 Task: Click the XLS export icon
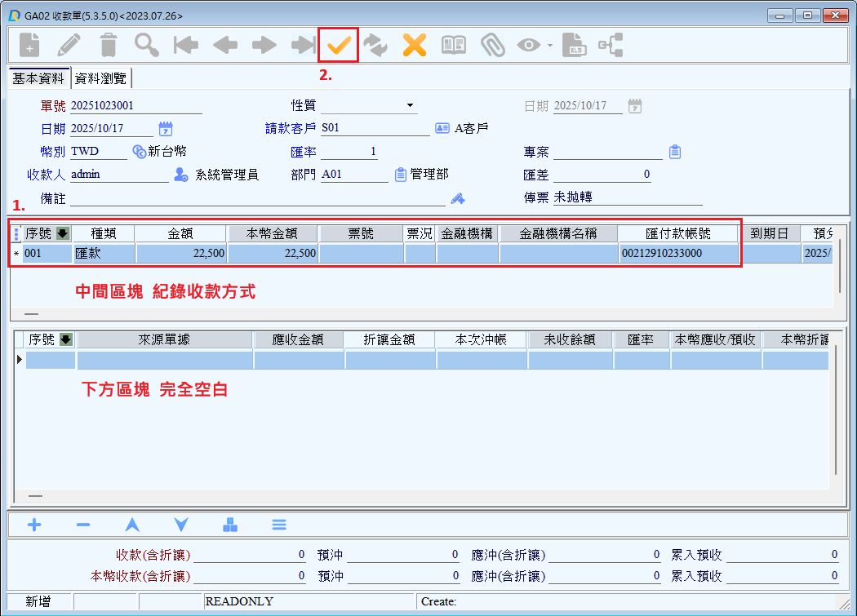click(x=575, y=45)
